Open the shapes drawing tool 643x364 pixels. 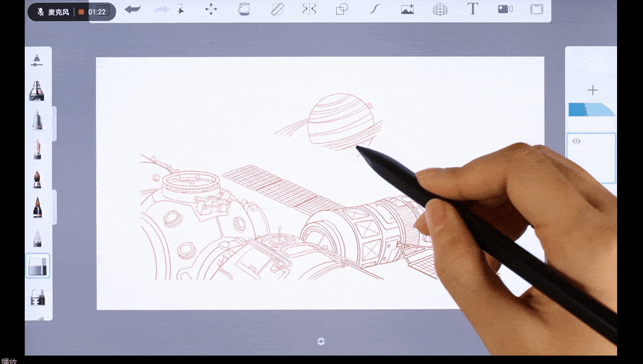(x=342, y=9)
